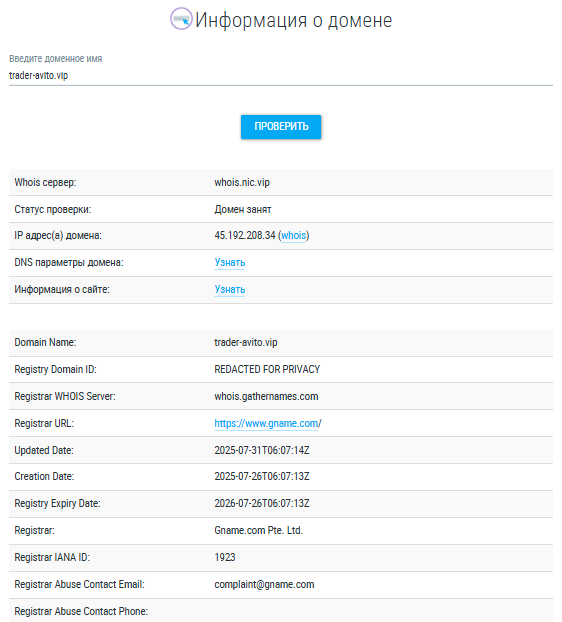
Task: Click the Gname.com Pte. Ltd. registrar name
Action: tap(259, 530)
